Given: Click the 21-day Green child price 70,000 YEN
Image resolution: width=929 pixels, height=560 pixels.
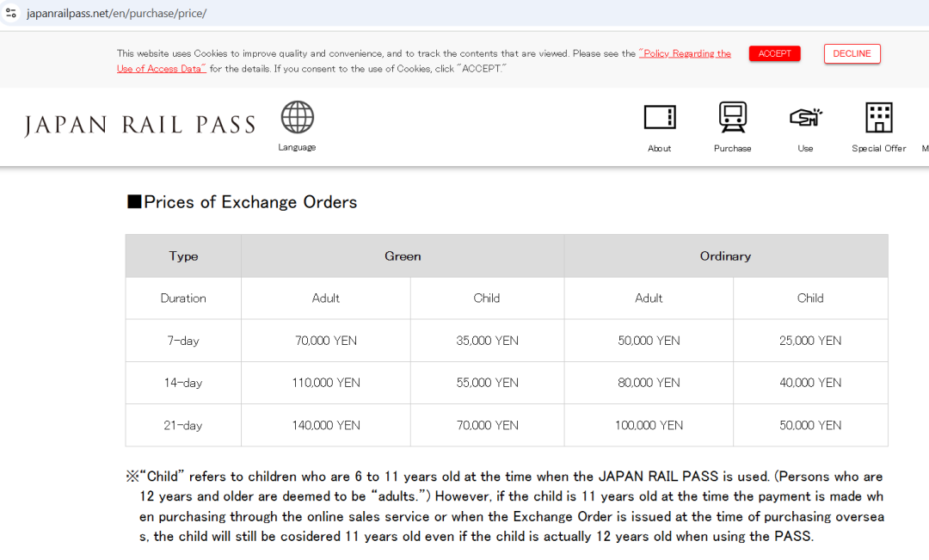Looking at the screenshot, I should coord(487,426).
